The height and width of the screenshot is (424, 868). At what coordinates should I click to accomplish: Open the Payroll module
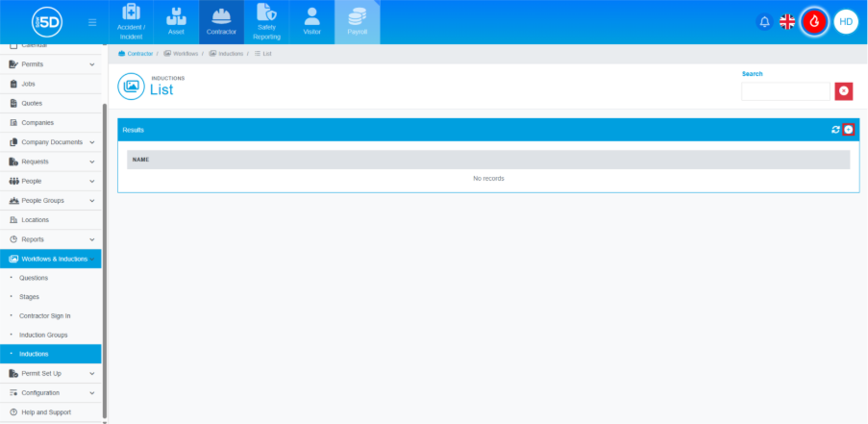[x=357, y=22]
